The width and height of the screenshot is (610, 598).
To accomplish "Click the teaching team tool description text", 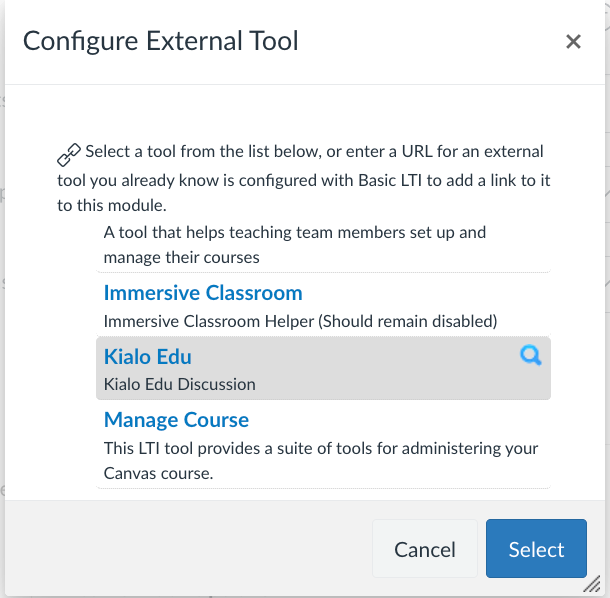I will pos(295,232).
